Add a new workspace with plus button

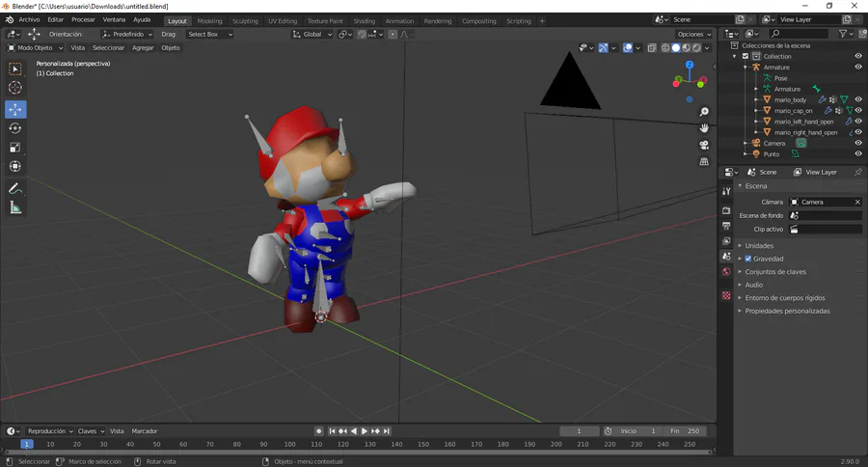tap(542, 21)
